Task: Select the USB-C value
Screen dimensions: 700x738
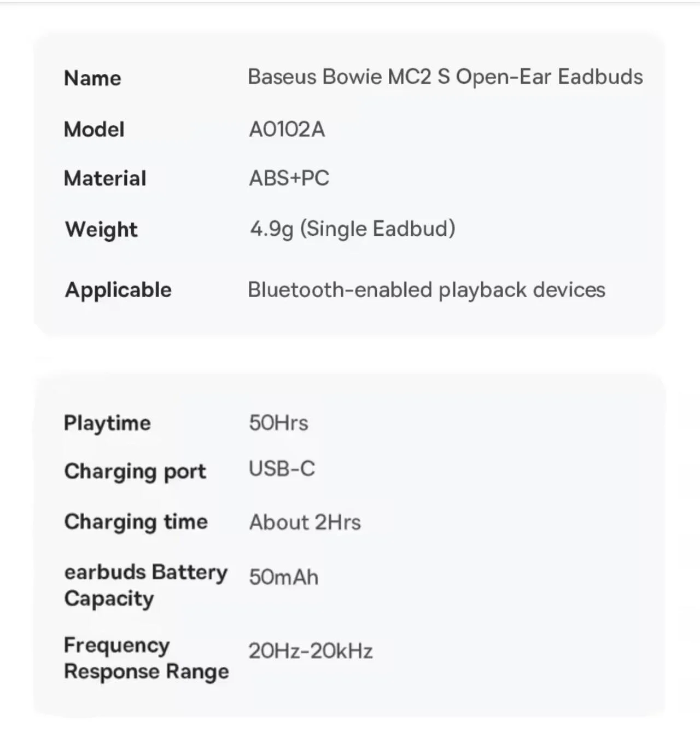Action: coord(282,469)
